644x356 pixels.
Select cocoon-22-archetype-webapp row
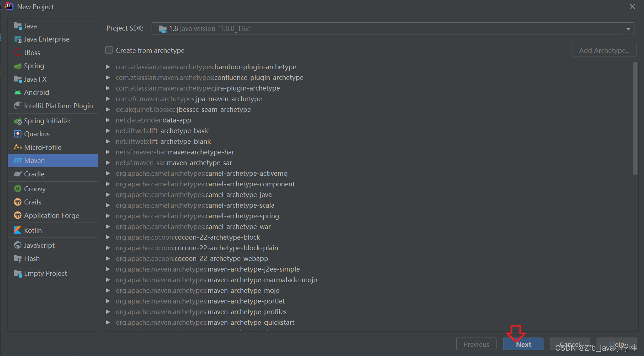coord(368,258)
